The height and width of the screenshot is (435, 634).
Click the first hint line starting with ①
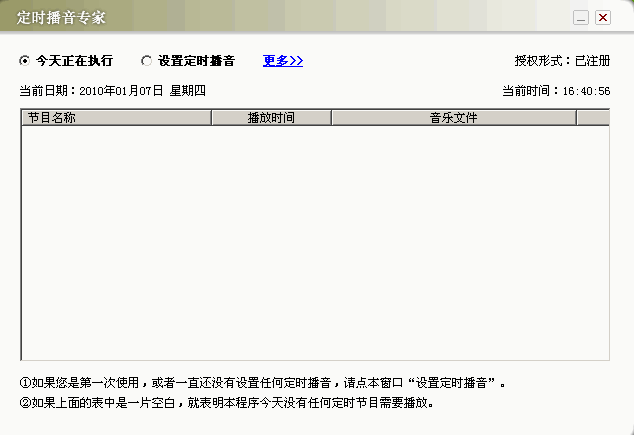click(262, 382)
